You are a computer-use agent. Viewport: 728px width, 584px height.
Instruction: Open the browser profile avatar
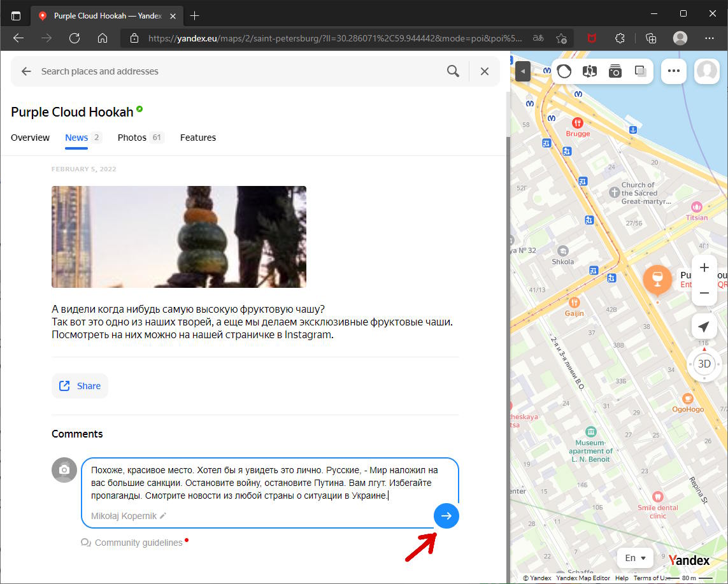(680, 38)
